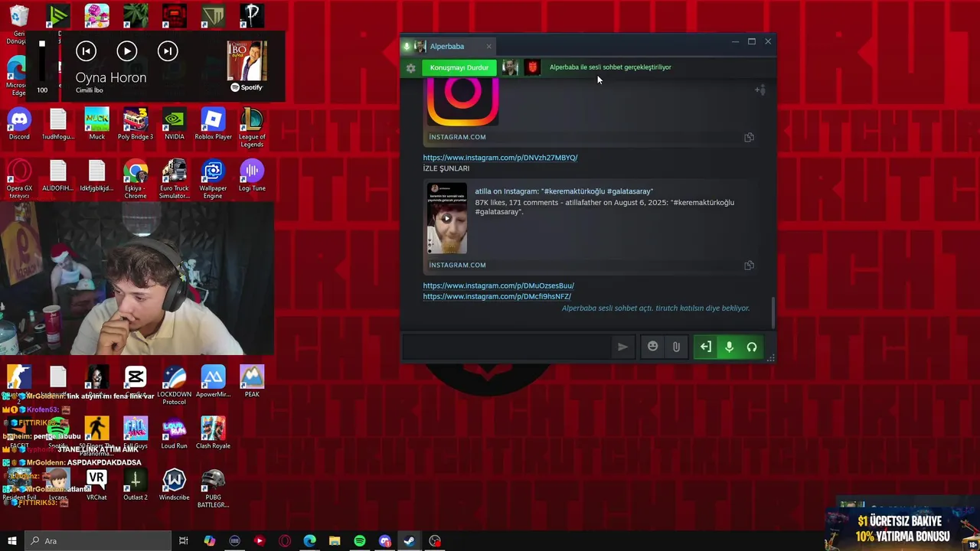Open the Windscribe VPN shortcut
Screen dimensions: 980x551
[x=175, y=485]
